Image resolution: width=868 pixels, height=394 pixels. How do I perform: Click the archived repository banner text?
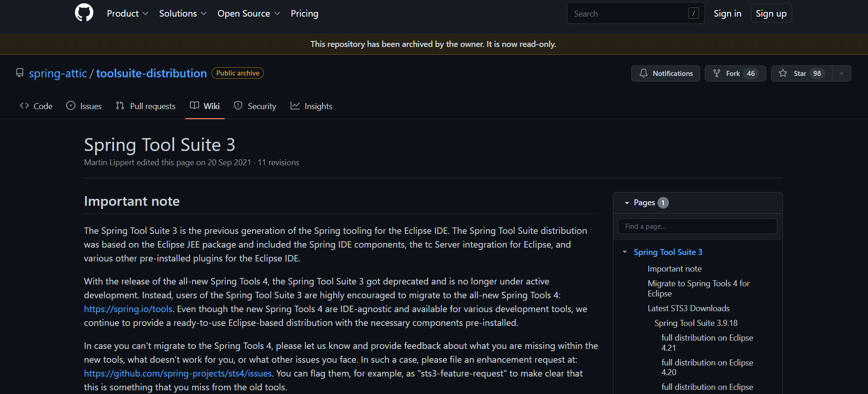point(433,44)
